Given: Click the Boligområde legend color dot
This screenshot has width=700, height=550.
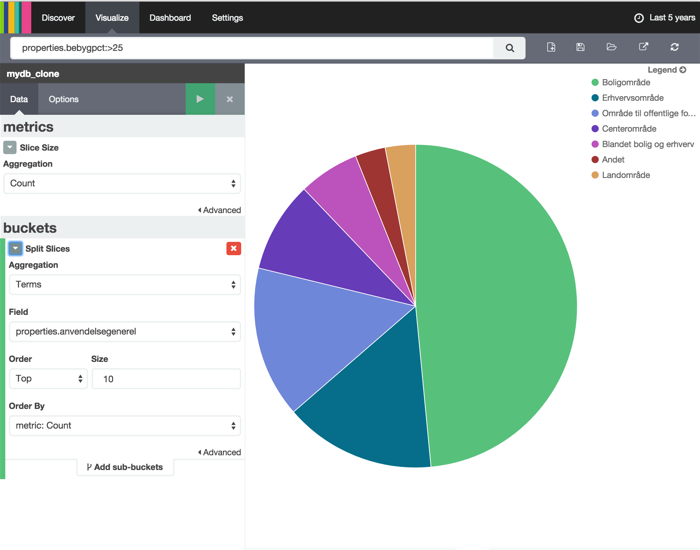Looking at the screenshot, I should [595, 82].
